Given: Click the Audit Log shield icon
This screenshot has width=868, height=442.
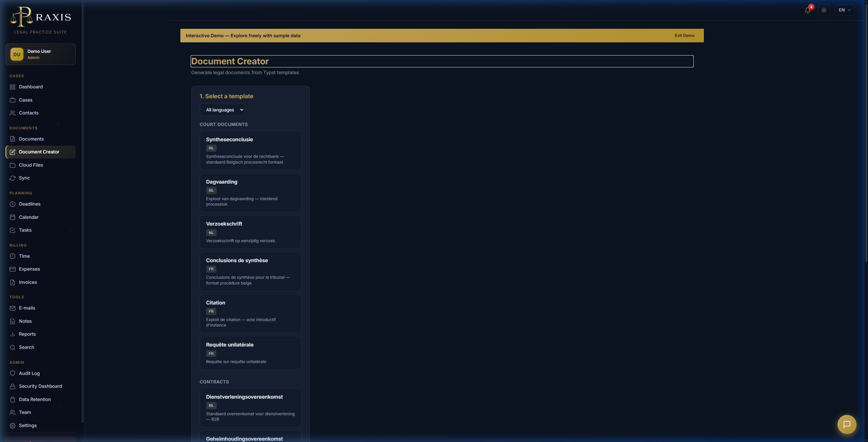Looking at the screenshot, I should 13,373.
